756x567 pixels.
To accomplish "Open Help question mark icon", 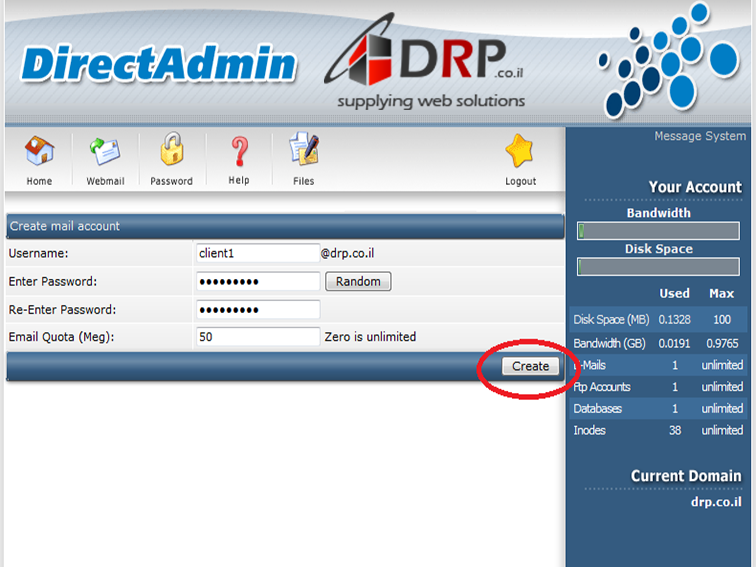I will (x=238, y=152).
